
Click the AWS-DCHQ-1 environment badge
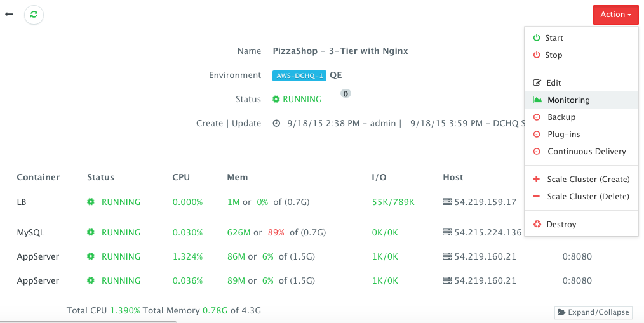[x=299, y=76]
